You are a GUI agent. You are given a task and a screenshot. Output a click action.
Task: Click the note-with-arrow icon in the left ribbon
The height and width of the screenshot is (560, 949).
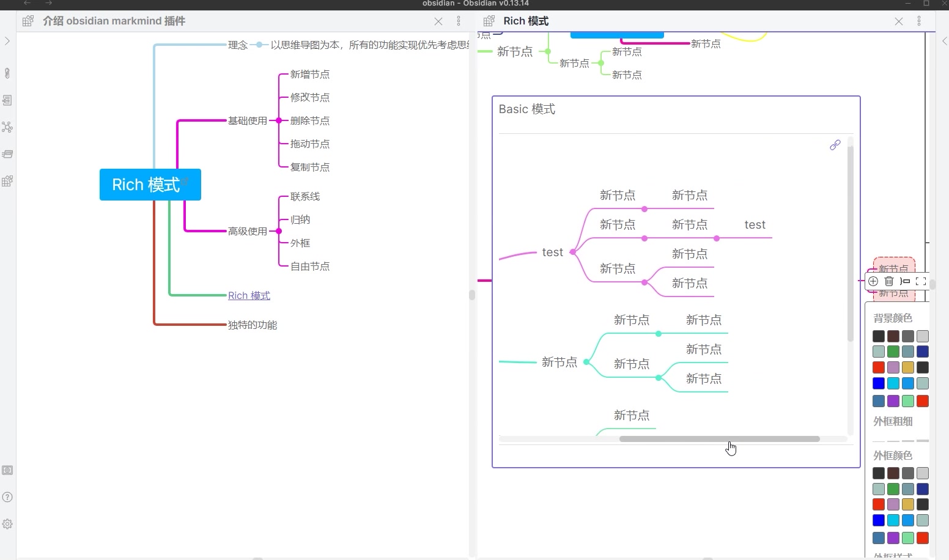7,100
